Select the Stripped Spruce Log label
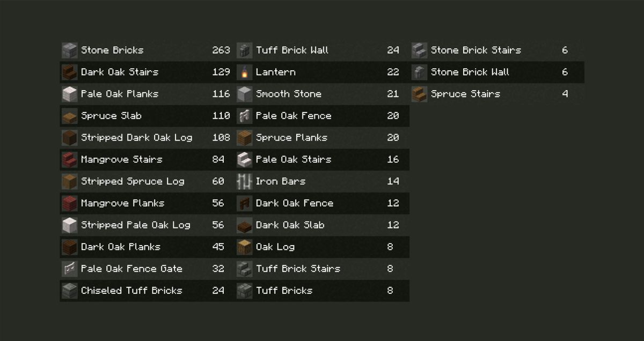The width and height of the screenshot is (644, 341). (x=133, y=182)
